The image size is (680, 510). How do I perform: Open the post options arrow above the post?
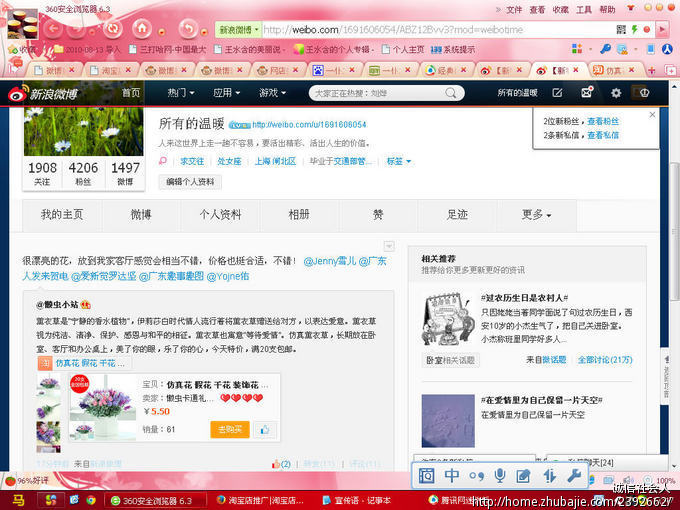[x=389, y=246]
